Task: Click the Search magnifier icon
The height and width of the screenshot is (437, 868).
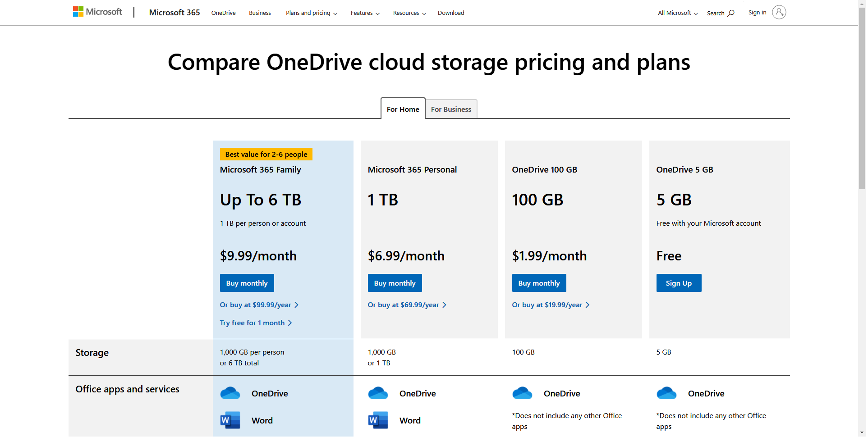Action: pyautogui.click(x=731, y=13)
